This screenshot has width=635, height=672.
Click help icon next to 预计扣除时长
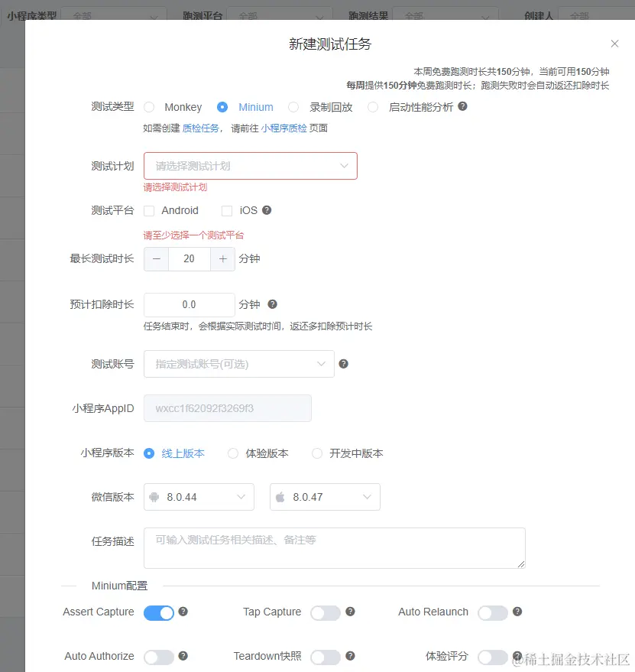(x=272, y=304)
